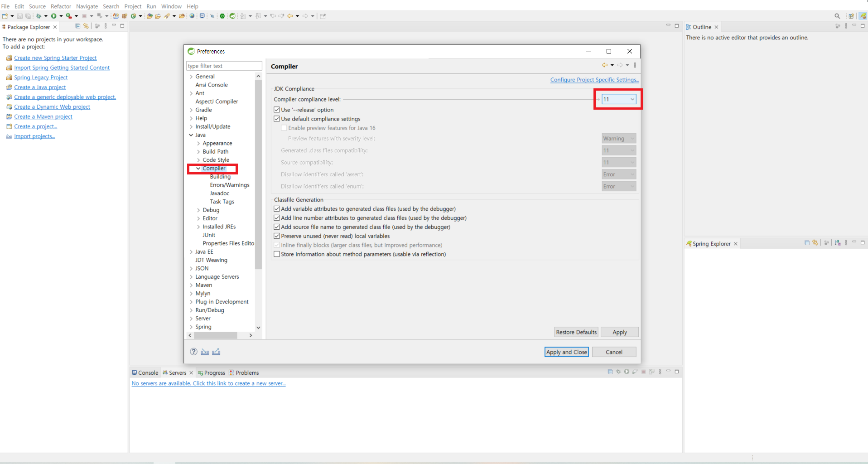Screen dimensions: 868x464
Task: Click the green Run toolbar icon
Action: [x=53, y=16]
